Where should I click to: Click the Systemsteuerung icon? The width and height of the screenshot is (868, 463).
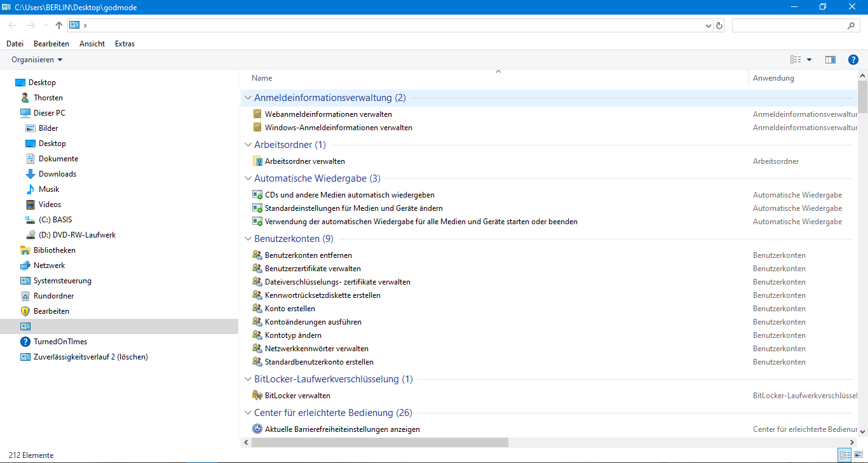pos(25,281)
